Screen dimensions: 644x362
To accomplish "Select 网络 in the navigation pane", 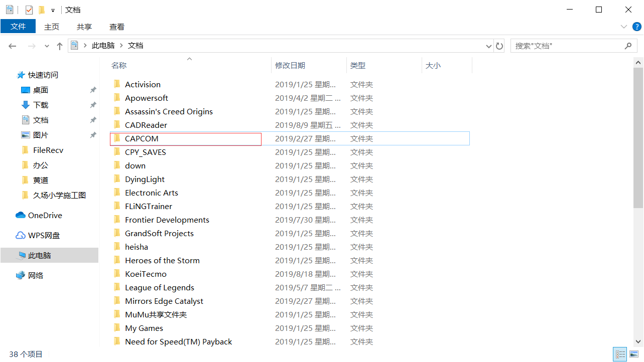I will 36,275.
